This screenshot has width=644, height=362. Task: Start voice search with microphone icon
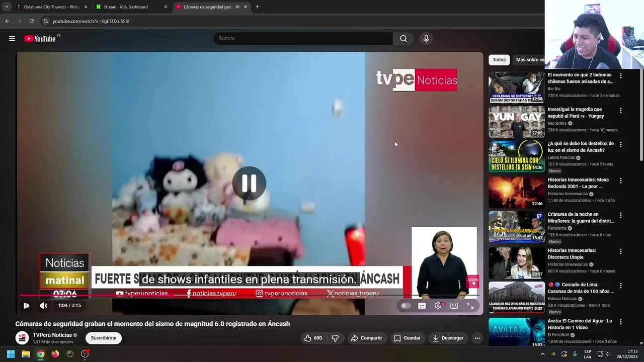coord(426,39)
